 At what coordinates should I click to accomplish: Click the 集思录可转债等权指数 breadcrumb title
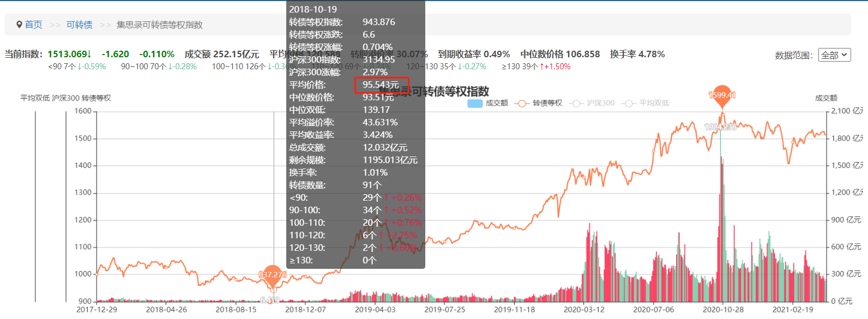159,25
